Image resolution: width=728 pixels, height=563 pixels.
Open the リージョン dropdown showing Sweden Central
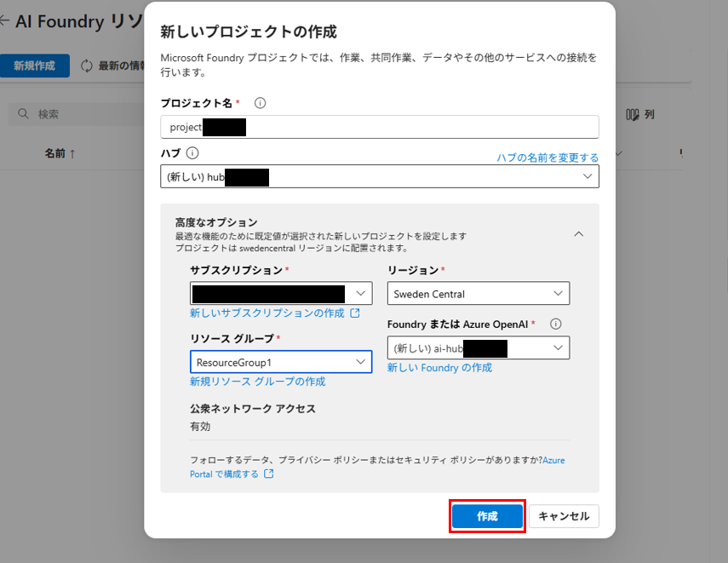[x=479, y=294]
